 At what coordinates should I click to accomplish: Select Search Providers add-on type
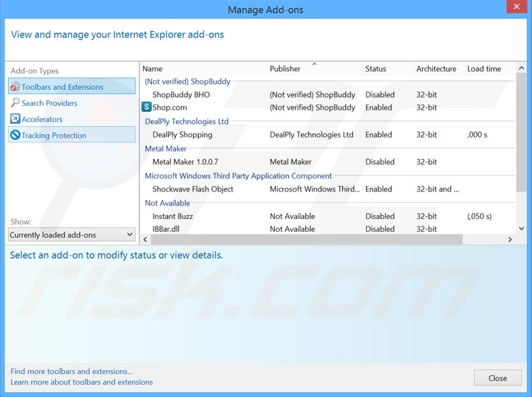point(71,102)
